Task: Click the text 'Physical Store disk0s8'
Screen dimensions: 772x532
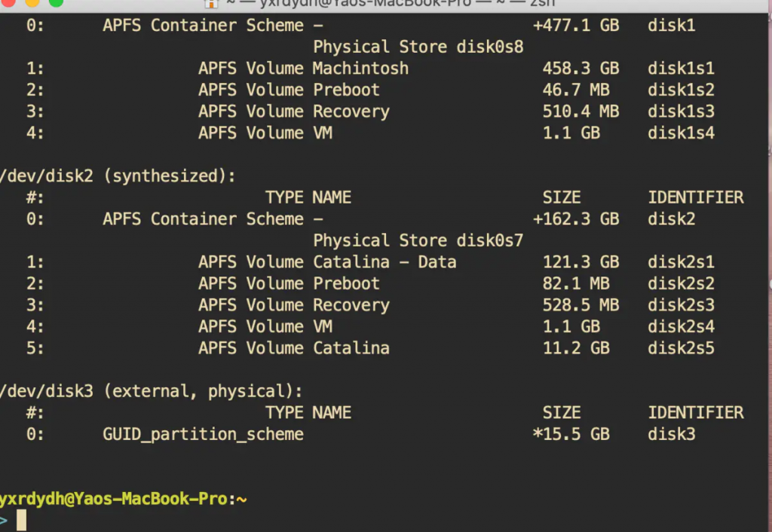Action: point(418,47)
